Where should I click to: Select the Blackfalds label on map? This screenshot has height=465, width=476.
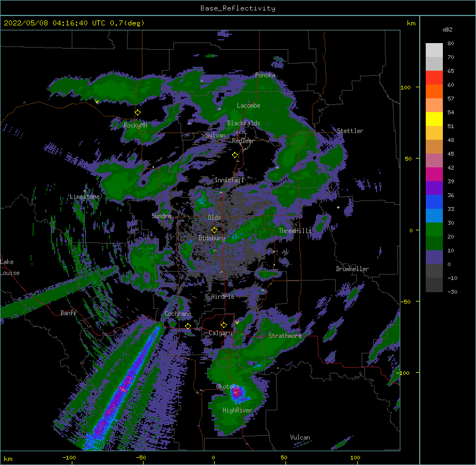[244, 123]
